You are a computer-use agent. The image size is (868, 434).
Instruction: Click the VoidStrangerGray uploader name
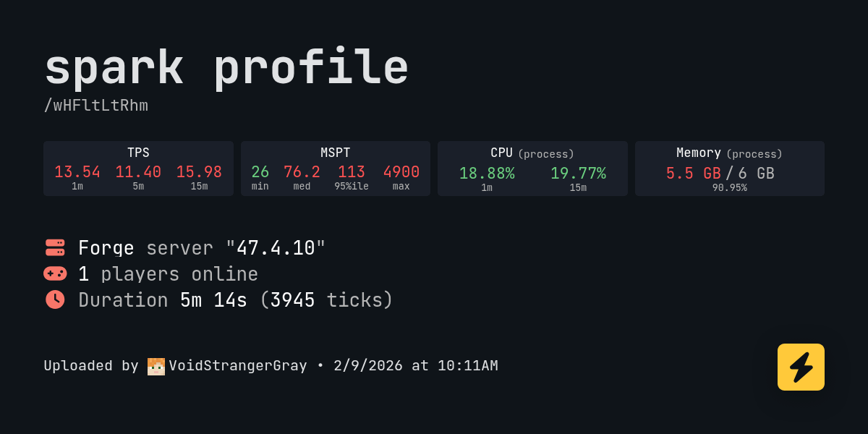click(238, 366)
